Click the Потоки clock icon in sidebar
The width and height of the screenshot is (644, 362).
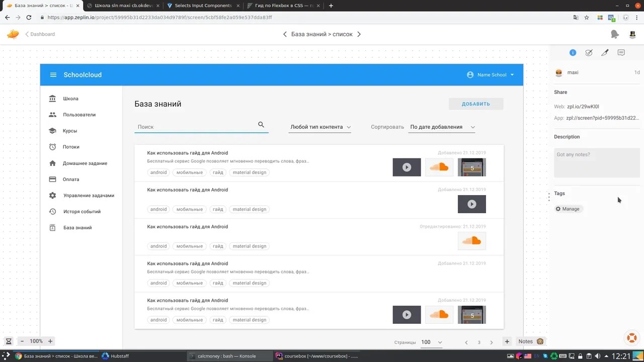(52, 147)
